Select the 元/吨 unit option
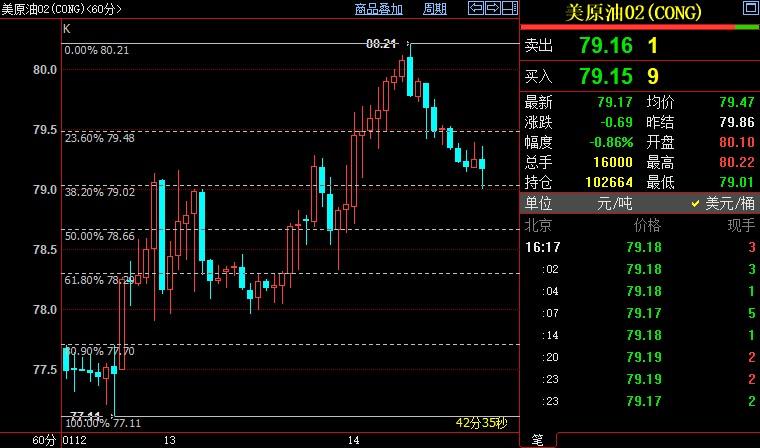The image size is (760, 448). [x=614, y=203]
